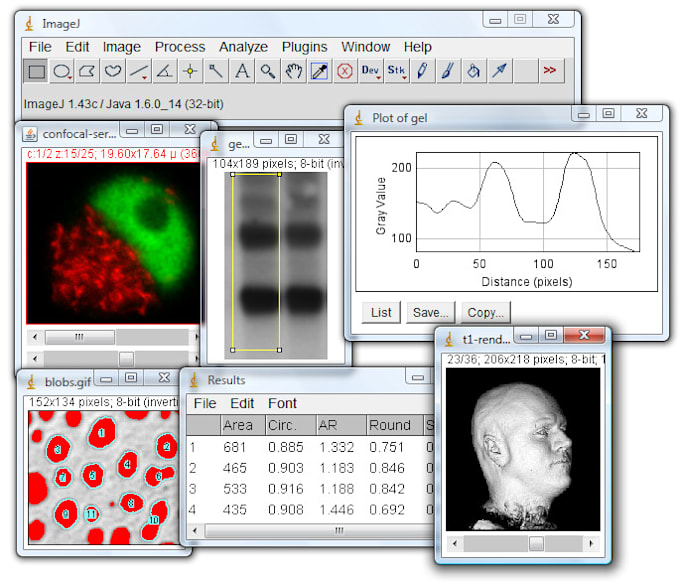Select the Angle tool
The height and width of the screenshot is (584, 680).
click(164, 71)
